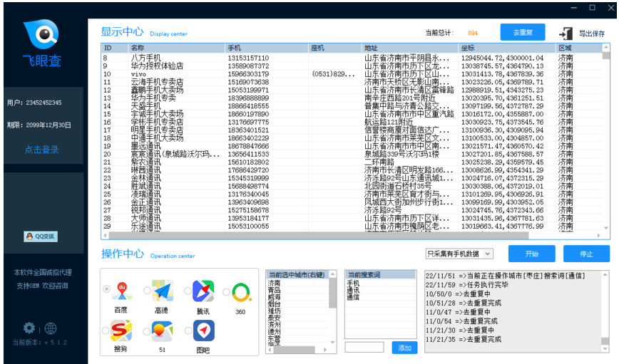Select 威海 in the city list
Viewport: 619px width, 364px height.
[x=274, y=297]
